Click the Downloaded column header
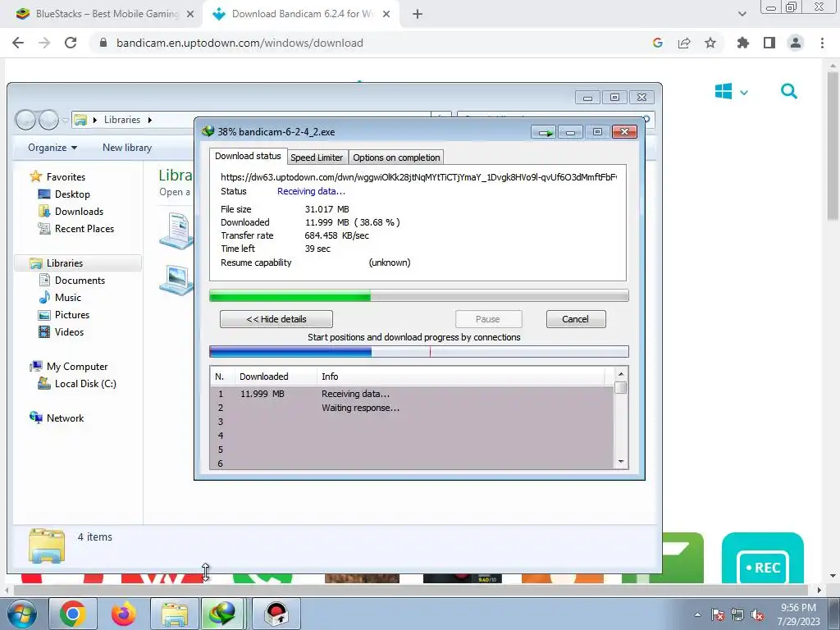This screenshot has height=630, width=840. click(x=276, y=377)
